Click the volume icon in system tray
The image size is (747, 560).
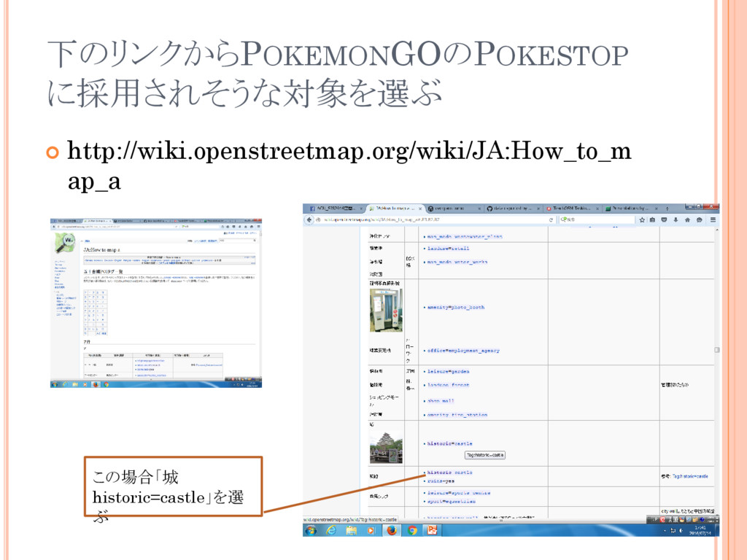[681, 531]
